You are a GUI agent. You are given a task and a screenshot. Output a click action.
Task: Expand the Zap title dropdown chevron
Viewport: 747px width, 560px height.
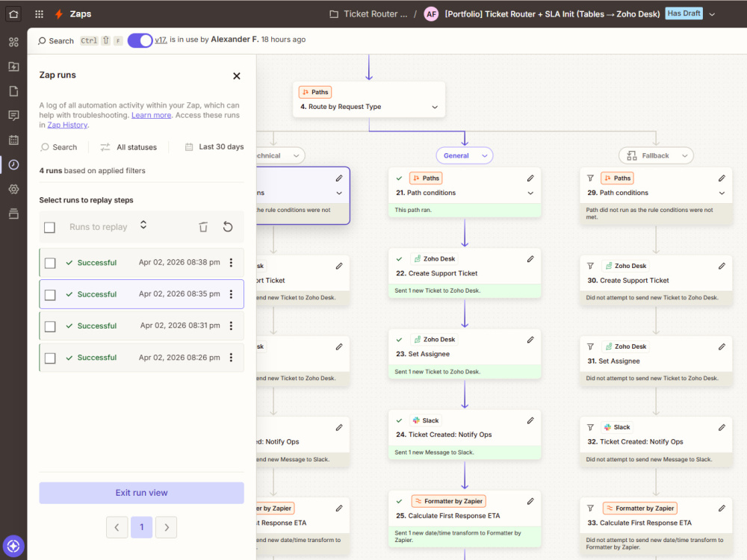click(712, 14)
